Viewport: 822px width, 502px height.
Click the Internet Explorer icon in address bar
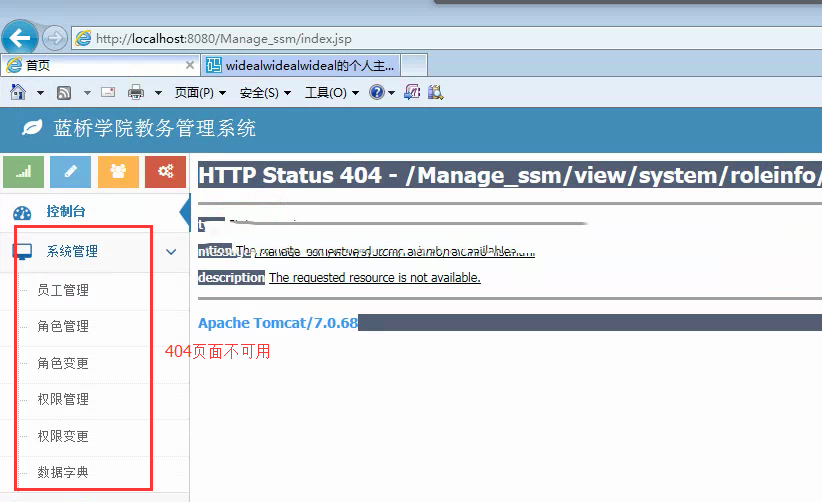(x=83, y=38)
